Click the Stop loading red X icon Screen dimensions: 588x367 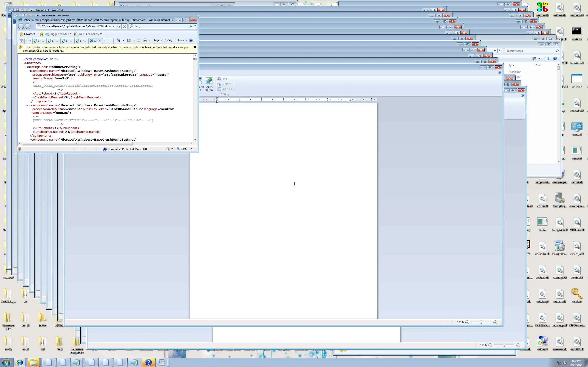click(x=124, y=26)
